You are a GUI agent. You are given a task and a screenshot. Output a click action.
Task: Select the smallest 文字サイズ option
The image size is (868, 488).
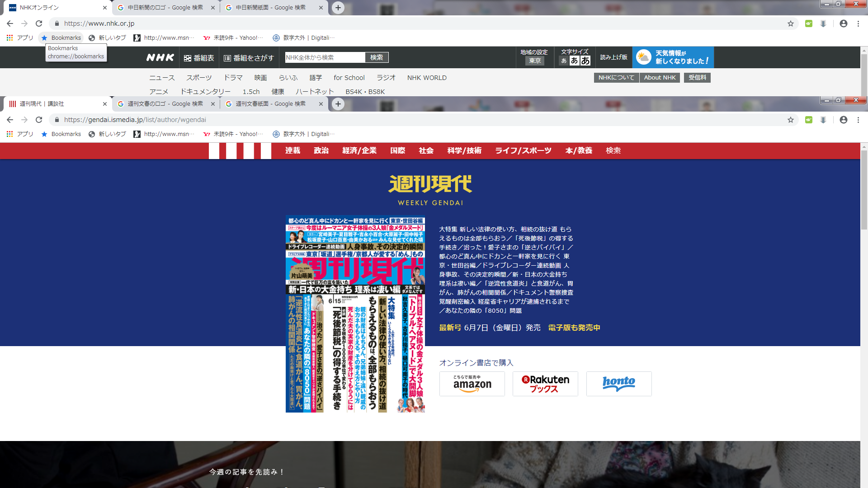564,61
